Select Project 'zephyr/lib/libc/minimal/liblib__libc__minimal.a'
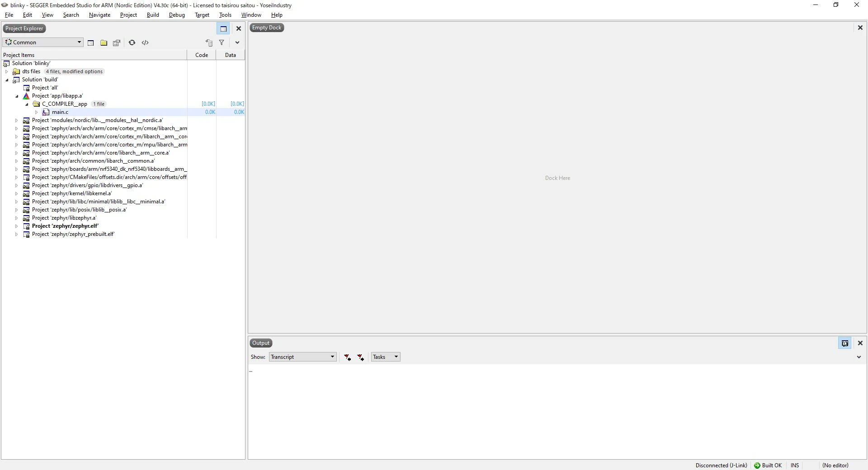Image resolution: width=868 pixels, height=470 pixels. [99, 202]
